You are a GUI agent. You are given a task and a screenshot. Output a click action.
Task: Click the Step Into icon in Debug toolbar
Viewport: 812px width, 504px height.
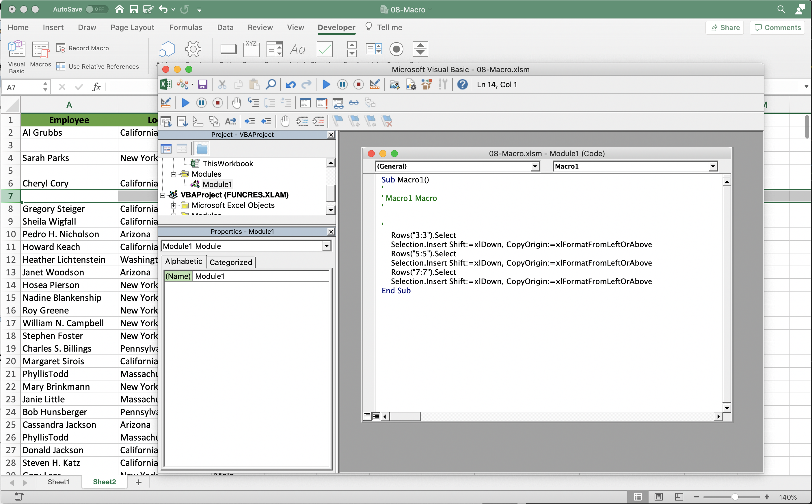tap(253, 103)
